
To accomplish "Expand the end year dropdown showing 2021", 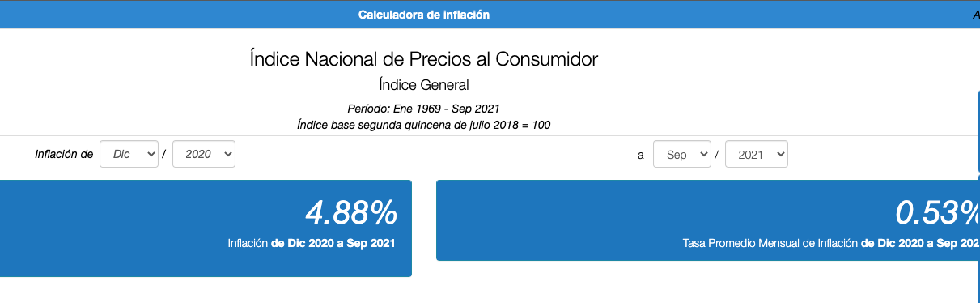I will click(x=757, y=154).
